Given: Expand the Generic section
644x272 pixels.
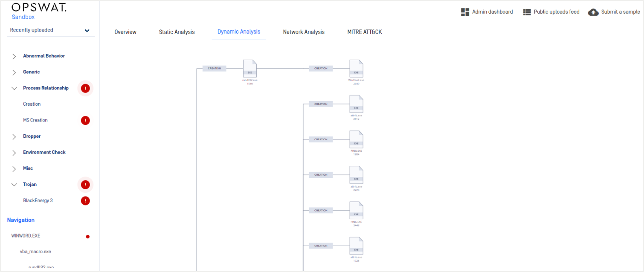Looking at the screenshot, I should click(x=14, y=72).
